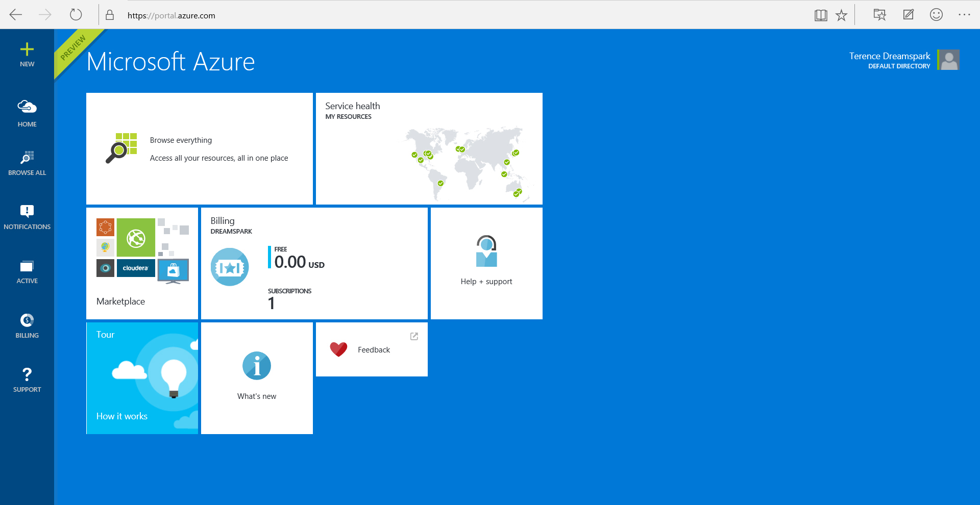The image size is (980, 505).
Task: Click the What's new info icon
Action: [x=257, y=366]
